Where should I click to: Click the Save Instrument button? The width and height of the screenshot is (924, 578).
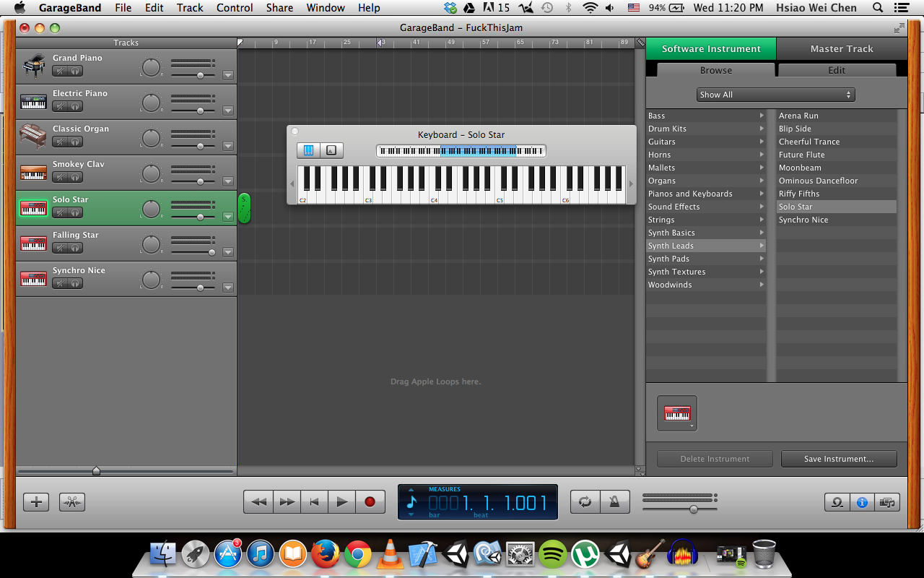[838, 459]
